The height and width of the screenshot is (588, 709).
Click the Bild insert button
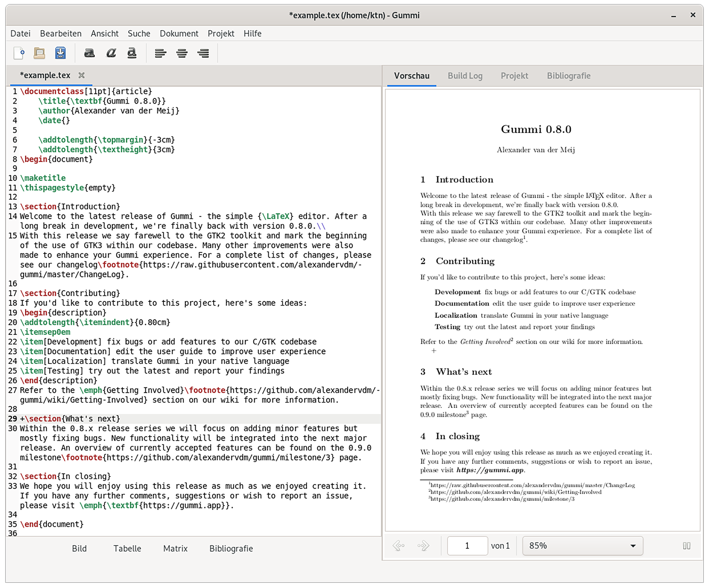tap(79, 549)
